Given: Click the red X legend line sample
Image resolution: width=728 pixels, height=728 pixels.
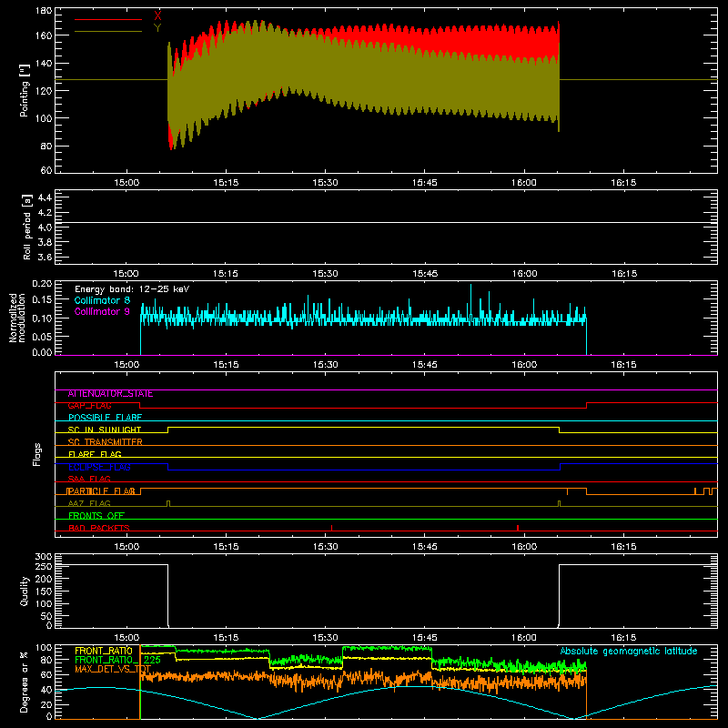Looking at the screenshot, I should pos(108,19).
